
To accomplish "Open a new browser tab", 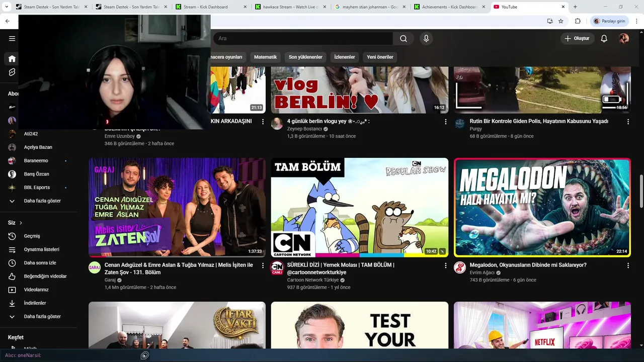I will click(x=575, y=7).
